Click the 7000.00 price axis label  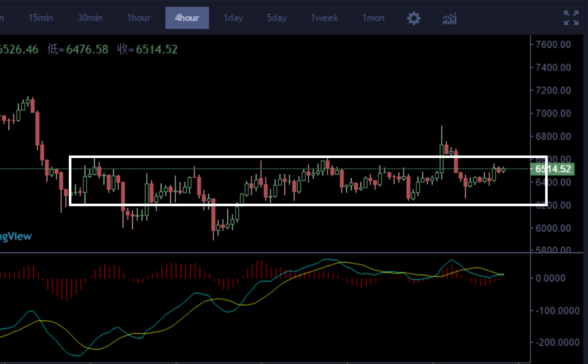coord(554,114)
